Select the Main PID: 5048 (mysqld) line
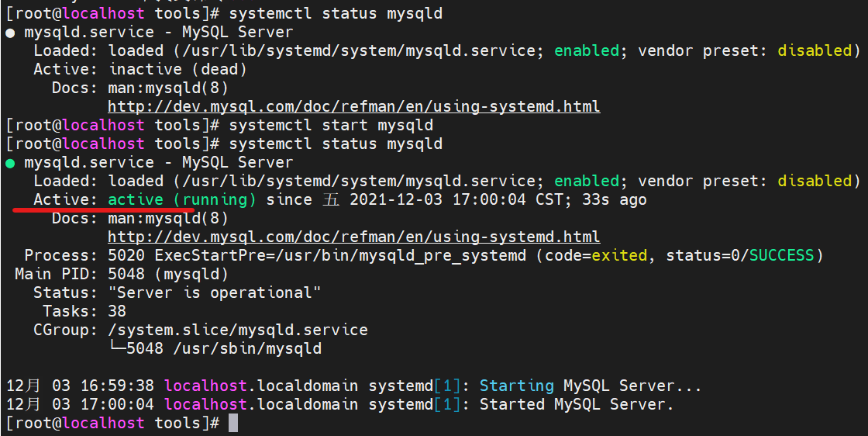Screen dimensions: 868x436 point(121,274)
